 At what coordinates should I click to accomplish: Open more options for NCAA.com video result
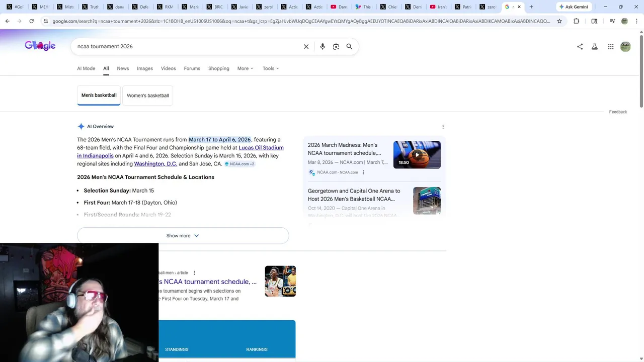tap(363, 172)
